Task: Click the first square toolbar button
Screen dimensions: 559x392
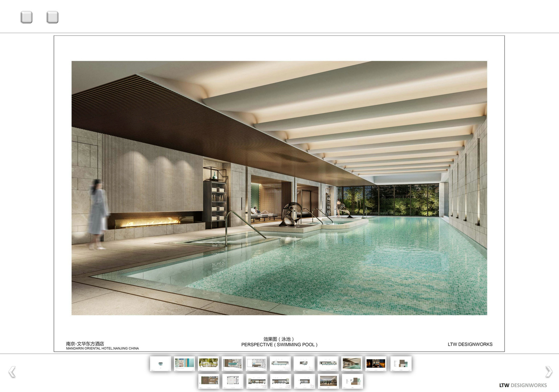Action: (26, 17)
